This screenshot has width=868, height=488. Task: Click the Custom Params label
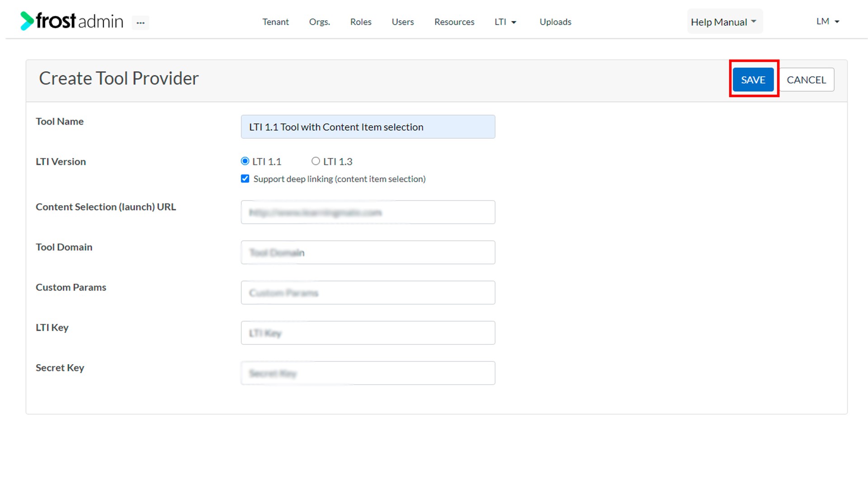tap(71, 287)
